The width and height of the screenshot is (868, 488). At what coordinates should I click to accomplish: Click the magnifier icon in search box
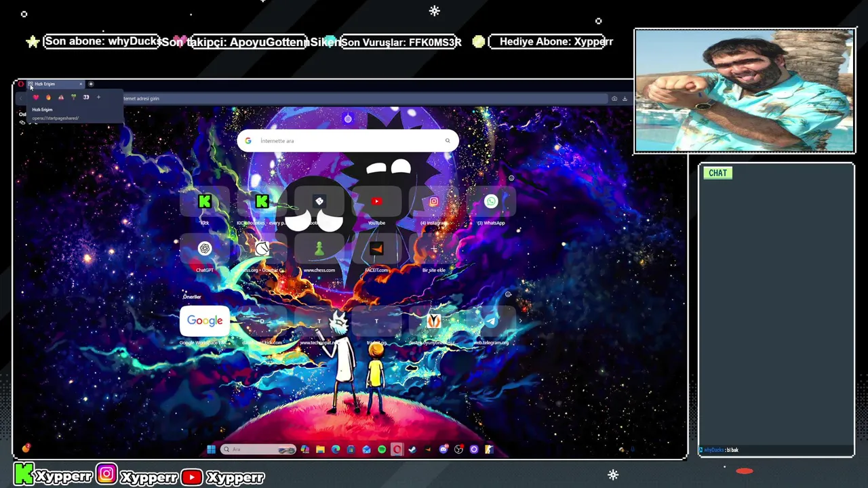pos(448,141)
